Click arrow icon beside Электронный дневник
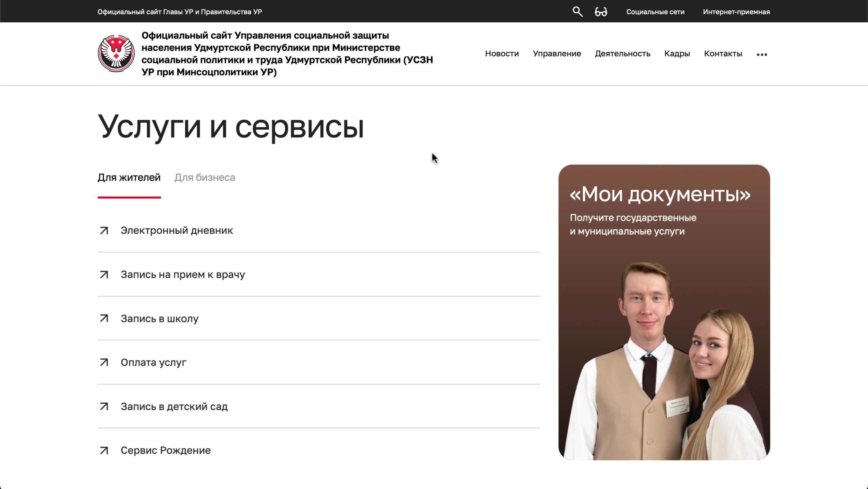Viewport: 868px width, 489px height. click(x=104, y=231)
